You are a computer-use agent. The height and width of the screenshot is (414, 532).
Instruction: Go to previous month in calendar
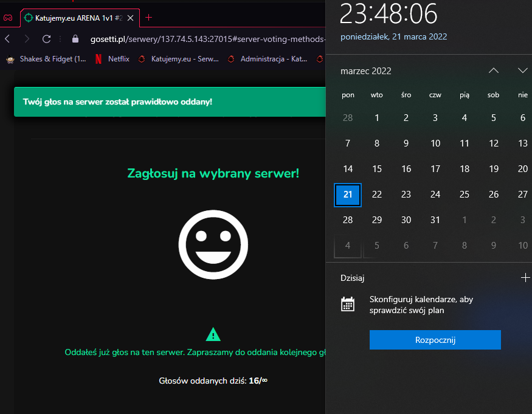[494, 71]
